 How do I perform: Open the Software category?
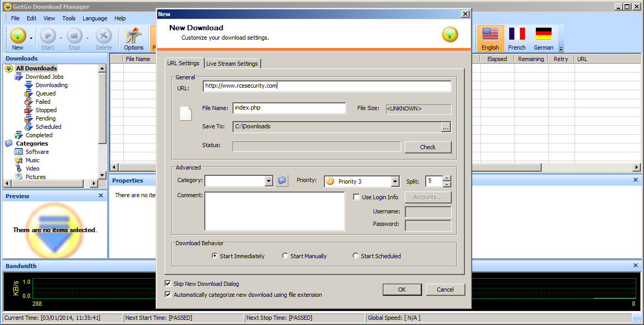pos(37,152)
